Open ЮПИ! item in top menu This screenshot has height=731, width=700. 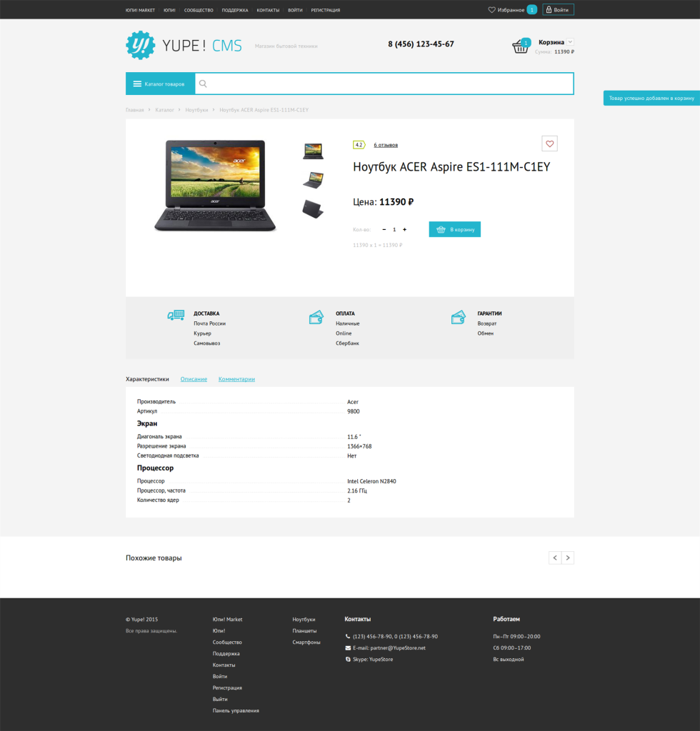point(169,10)
